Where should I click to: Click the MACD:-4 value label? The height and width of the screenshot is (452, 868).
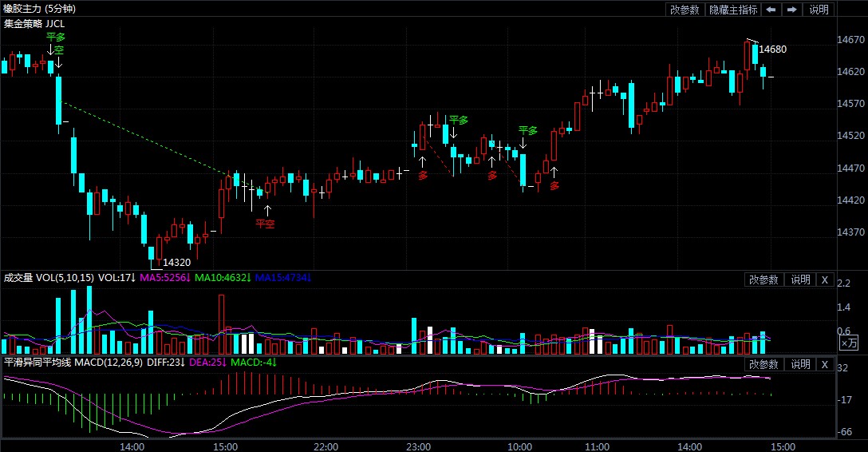point(254,363)
